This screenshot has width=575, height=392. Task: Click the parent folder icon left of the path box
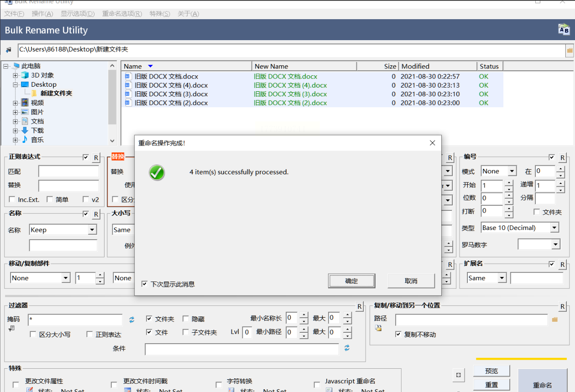8,50
